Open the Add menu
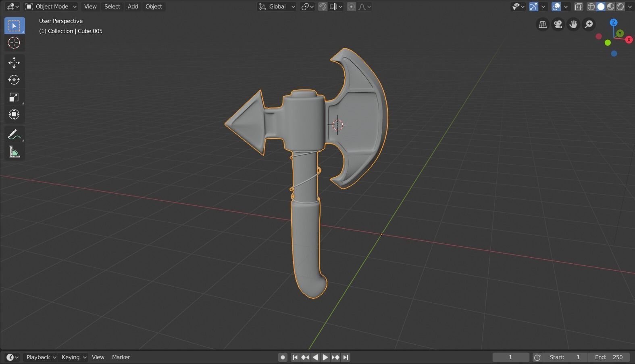635x364 pixels. tap(133, 6)
